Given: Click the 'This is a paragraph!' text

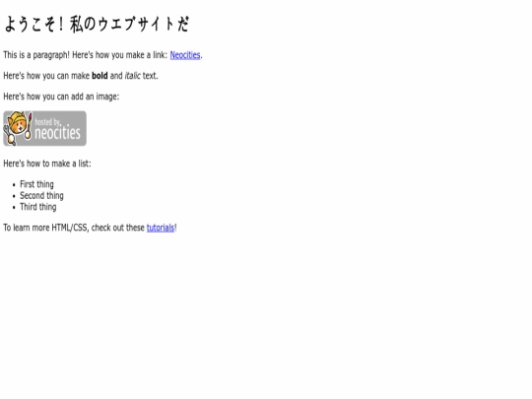Looking at the screenshot, I should click(x=36, y=55).
